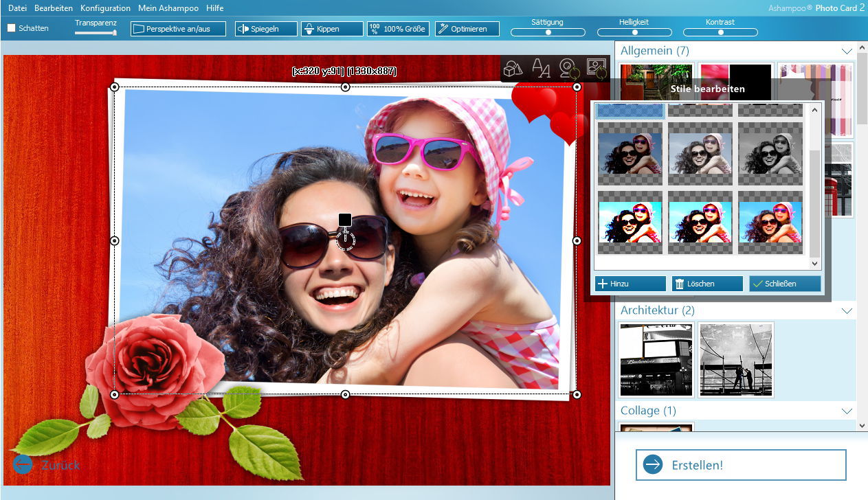
Task: Click the 3D shapes icon
Action: [513, 68]
